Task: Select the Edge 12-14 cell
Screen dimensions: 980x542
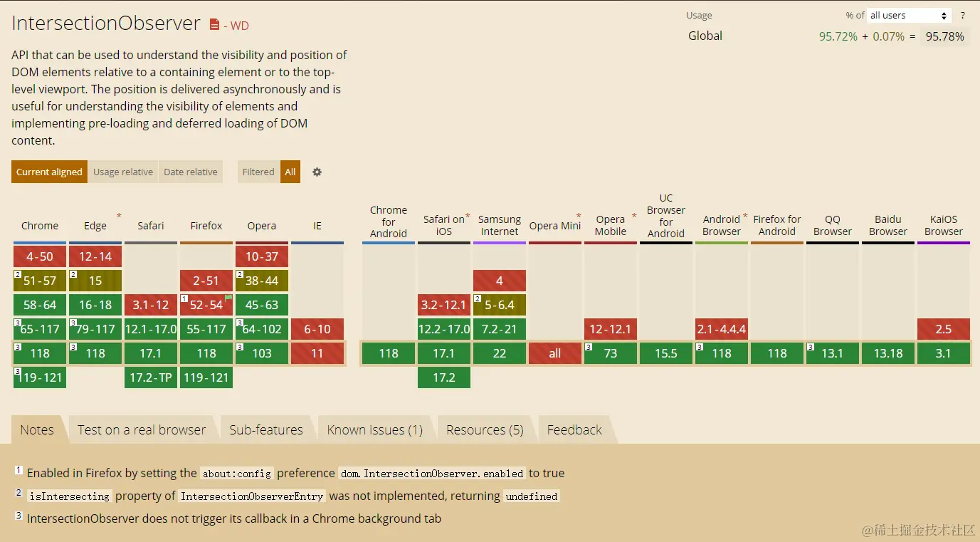Action: click(x=95, y=256)
